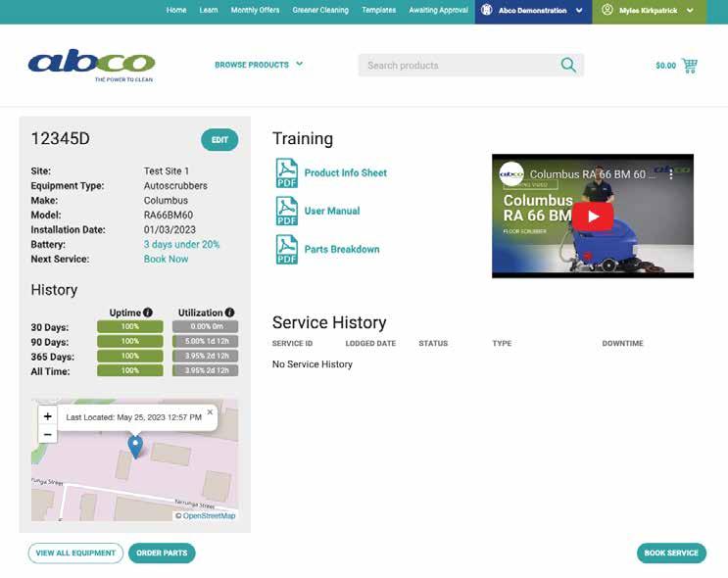Viewport: 728px width, 578px height.
Task: Click the Search products input field
Action: pyautogui.click(x=460, y=65)
